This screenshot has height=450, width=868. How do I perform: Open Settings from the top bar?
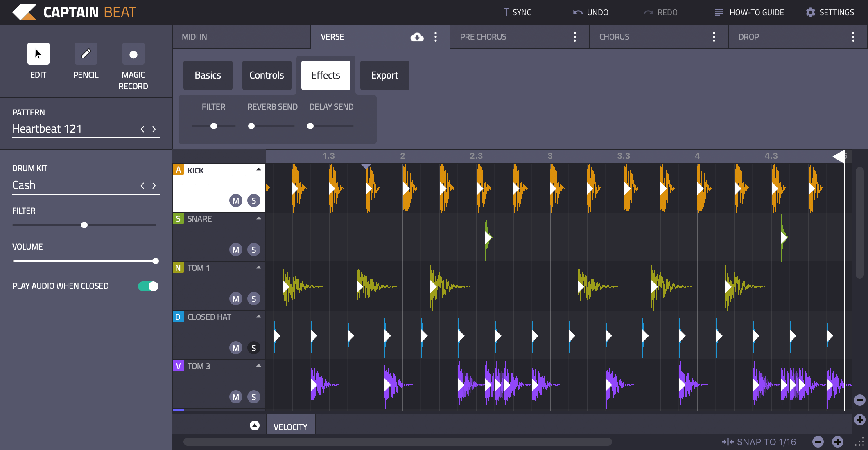pos(829,12)
